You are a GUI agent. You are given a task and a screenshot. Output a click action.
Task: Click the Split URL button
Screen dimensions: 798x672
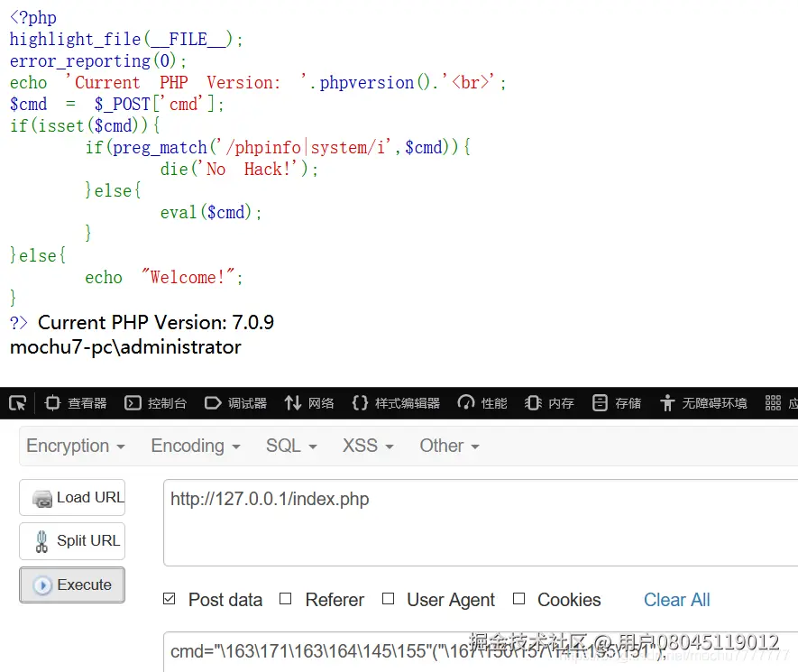(x=72, y=540)
